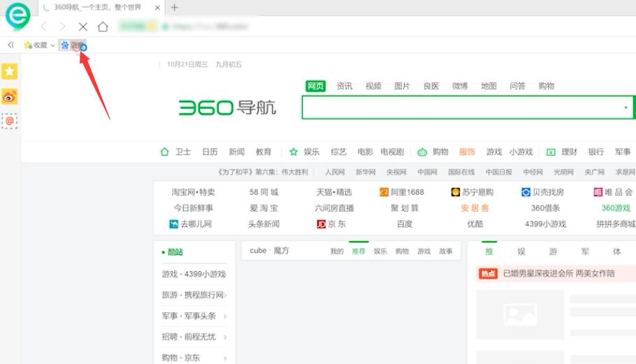The image size is (636, 364).
Task: Open the 安居客 orange link
Action: coord(475,208)
